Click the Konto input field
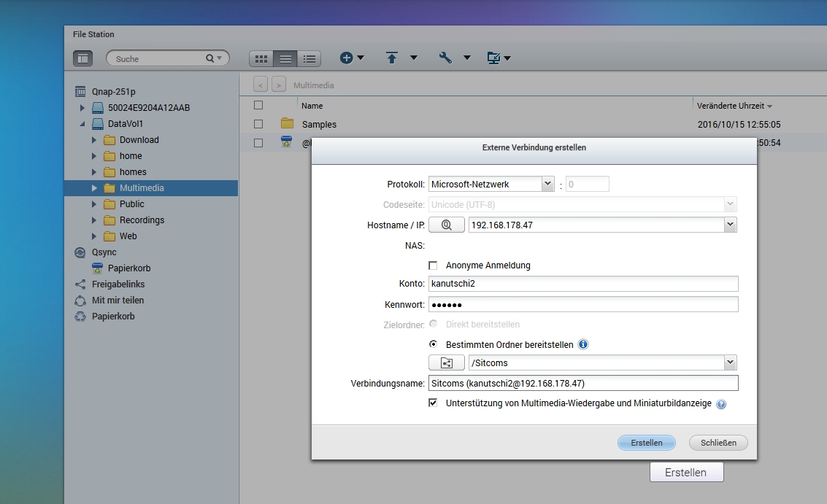Screen dimensions: 827x504 pyautogui.click(x=582, y=284)
